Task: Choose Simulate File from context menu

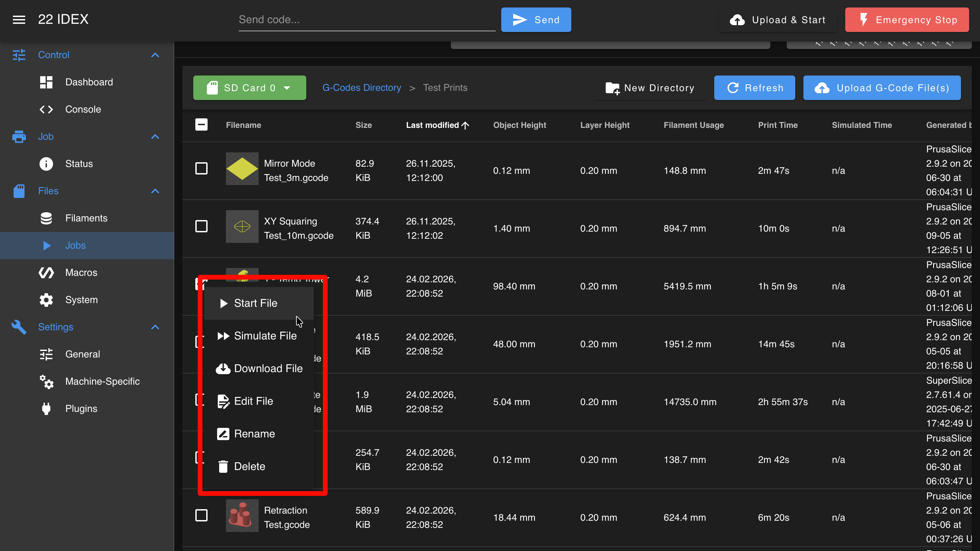Action: (259, 336)
